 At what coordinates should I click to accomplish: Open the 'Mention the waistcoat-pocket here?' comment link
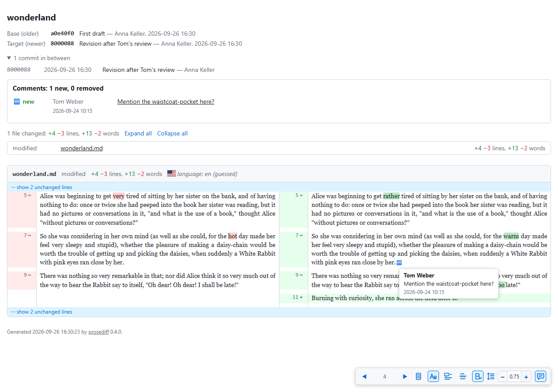pos(166,101)
